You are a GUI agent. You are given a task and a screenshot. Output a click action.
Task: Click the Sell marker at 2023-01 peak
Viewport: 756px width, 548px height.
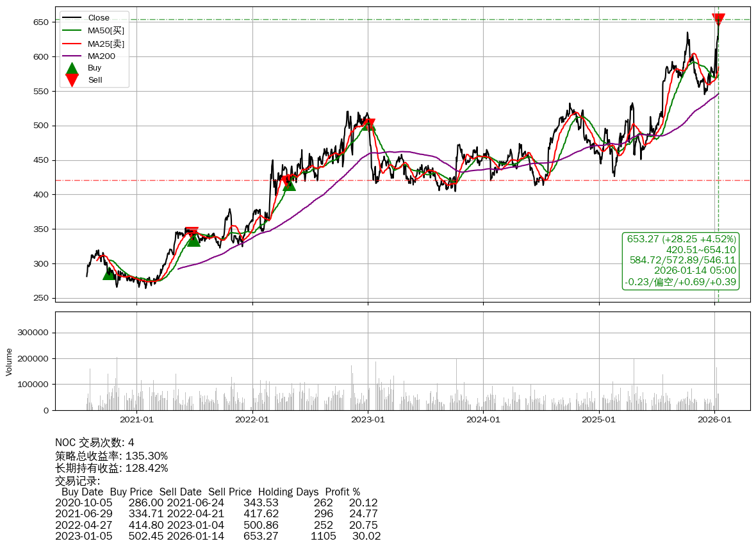pyautogui.click(x=368, y=124)
